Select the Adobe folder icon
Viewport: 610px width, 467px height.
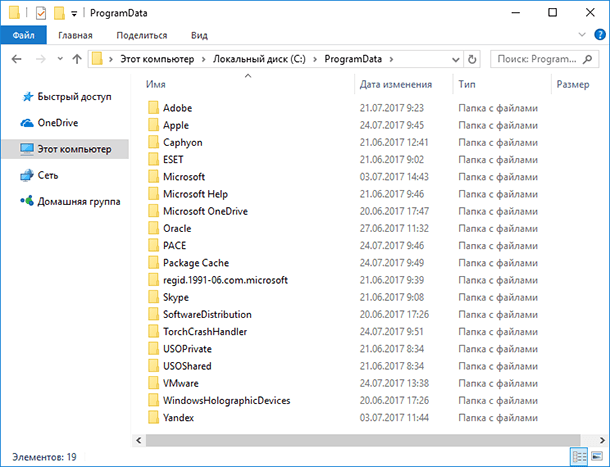coord(154,108)
